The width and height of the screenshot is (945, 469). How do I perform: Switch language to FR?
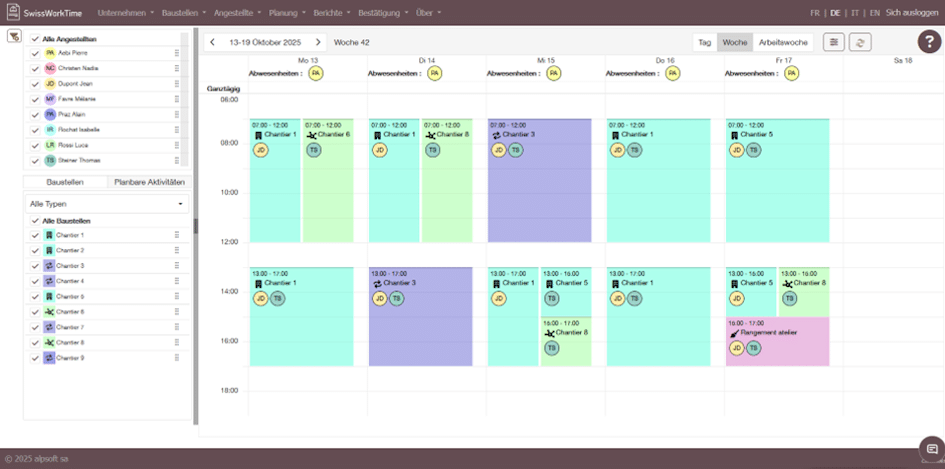(815, 13)
